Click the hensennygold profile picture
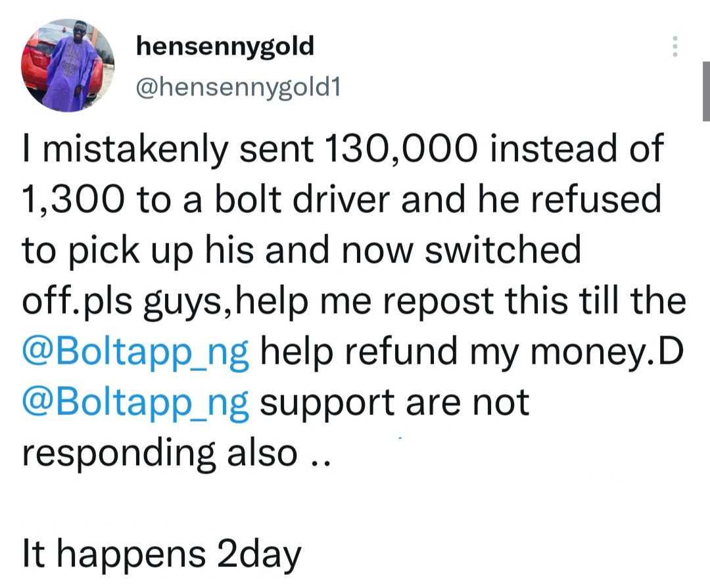This screenshot has height=588, width=710. tap(68, 66)
